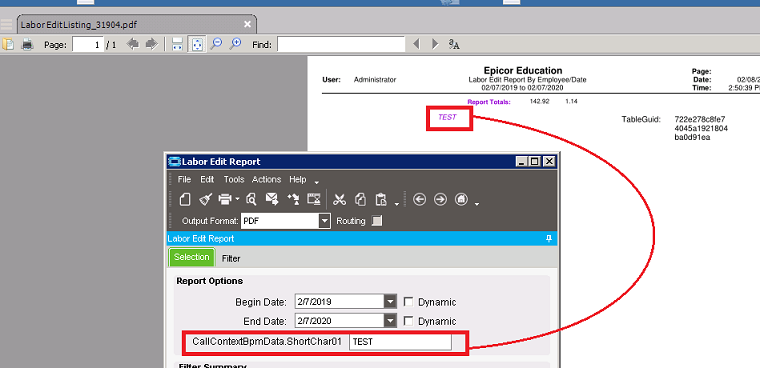Viewport: 760px width, 368px height.
Task: Check Dynamic for End Date
Action: (409, 320)
